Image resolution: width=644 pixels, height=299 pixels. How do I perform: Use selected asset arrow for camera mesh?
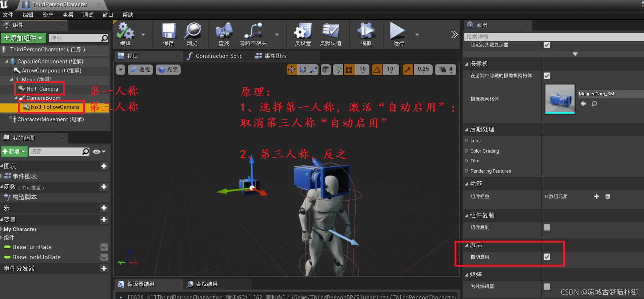583,104
